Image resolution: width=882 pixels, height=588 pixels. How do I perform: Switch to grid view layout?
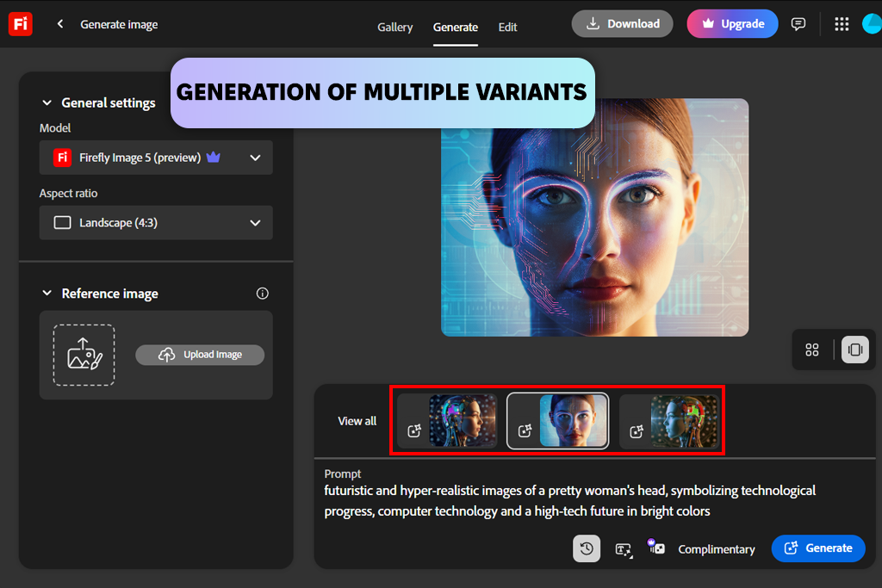811,350
